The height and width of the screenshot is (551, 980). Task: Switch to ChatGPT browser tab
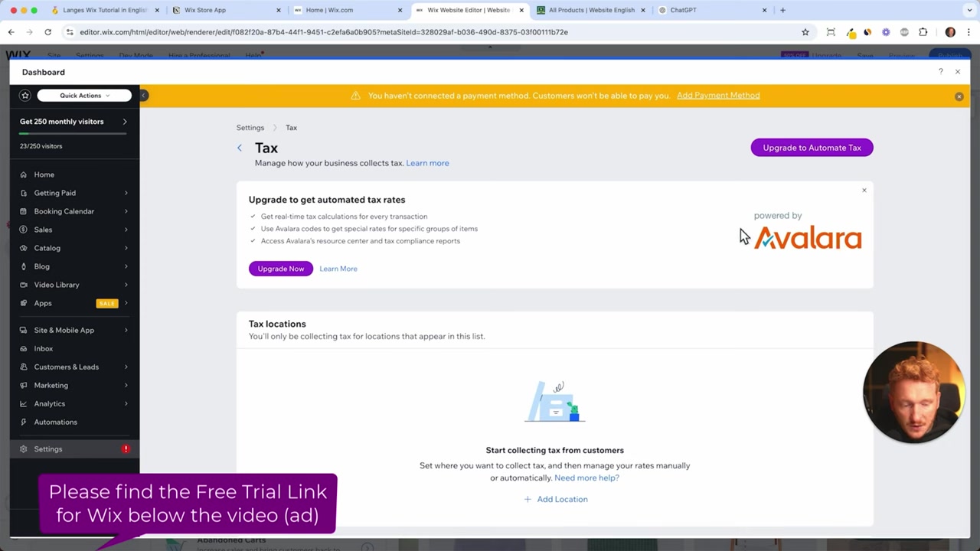[x=712, y=10]
